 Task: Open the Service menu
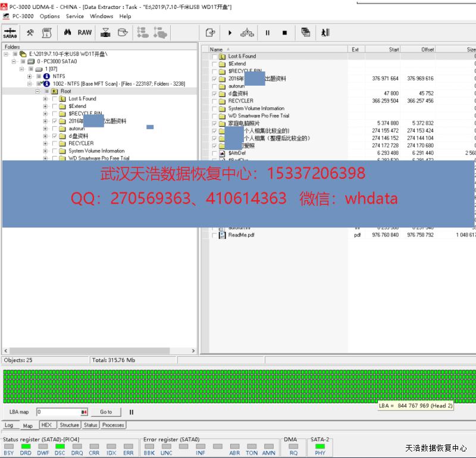click(74, 16)
